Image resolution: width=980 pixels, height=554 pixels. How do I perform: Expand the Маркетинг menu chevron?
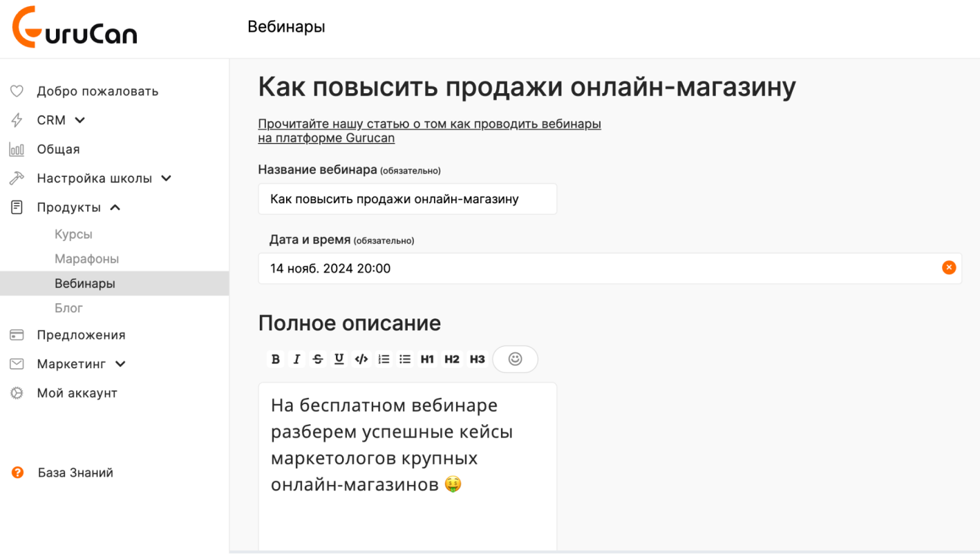[120, 364]
